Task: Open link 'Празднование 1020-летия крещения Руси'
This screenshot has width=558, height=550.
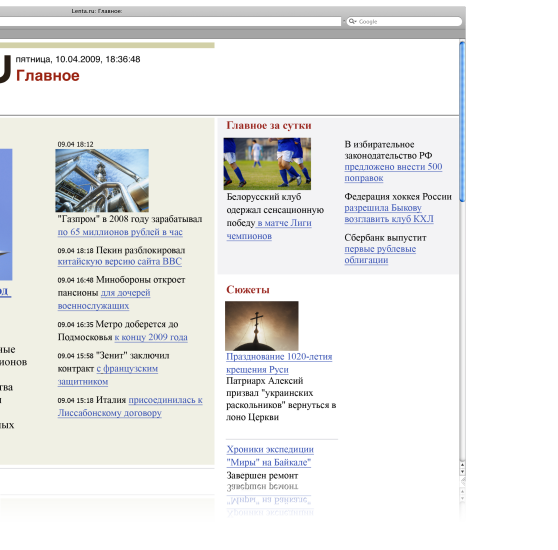Action: [x=279, y=363]
